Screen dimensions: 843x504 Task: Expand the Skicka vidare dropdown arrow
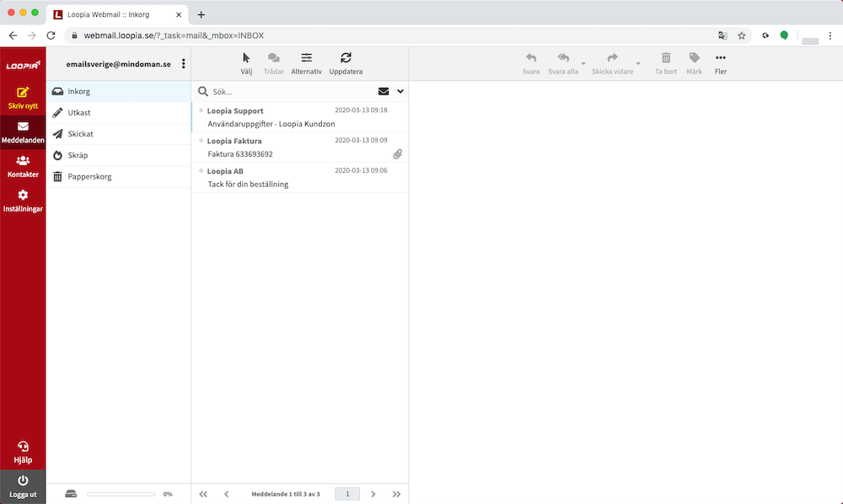tap(638, 63)
